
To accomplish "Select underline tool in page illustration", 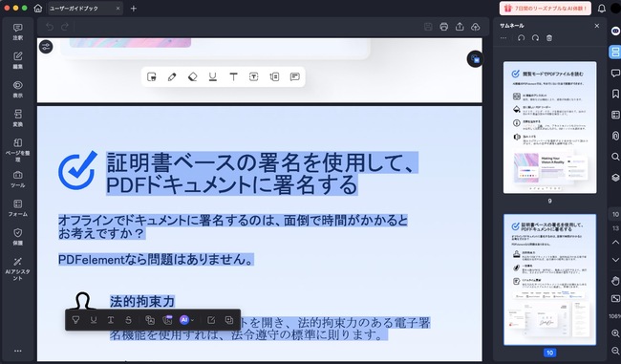I will pyautogui.click(x=213, y=76).
